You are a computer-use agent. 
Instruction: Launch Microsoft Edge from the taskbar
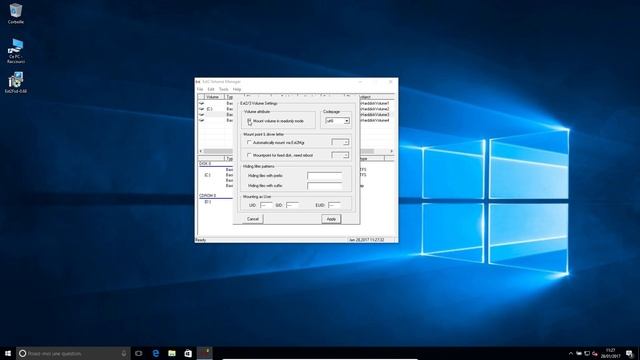tap(156, 353)
